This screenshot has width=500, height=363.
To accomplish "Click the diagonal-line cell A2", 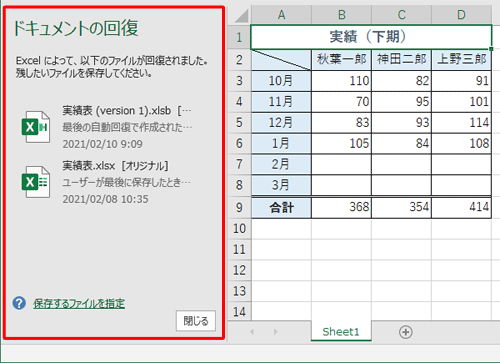I will [x=281, y=60].
